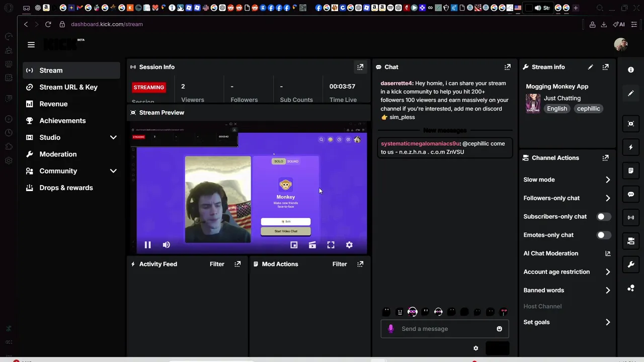Click Filter in Activity Feed header
The width and height of the screenshot is (644, 362).
coord(217,264)
